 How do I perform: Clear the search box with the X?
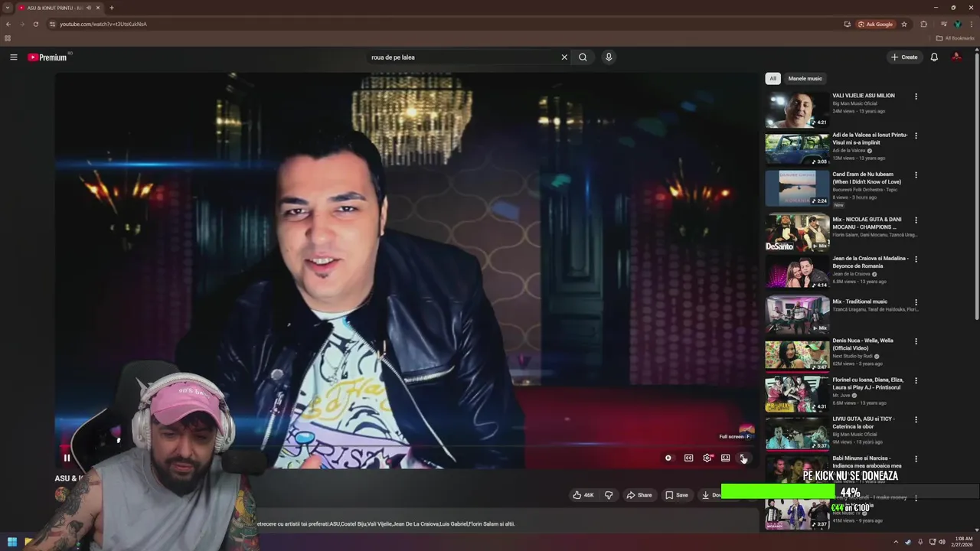pos(564,57)
